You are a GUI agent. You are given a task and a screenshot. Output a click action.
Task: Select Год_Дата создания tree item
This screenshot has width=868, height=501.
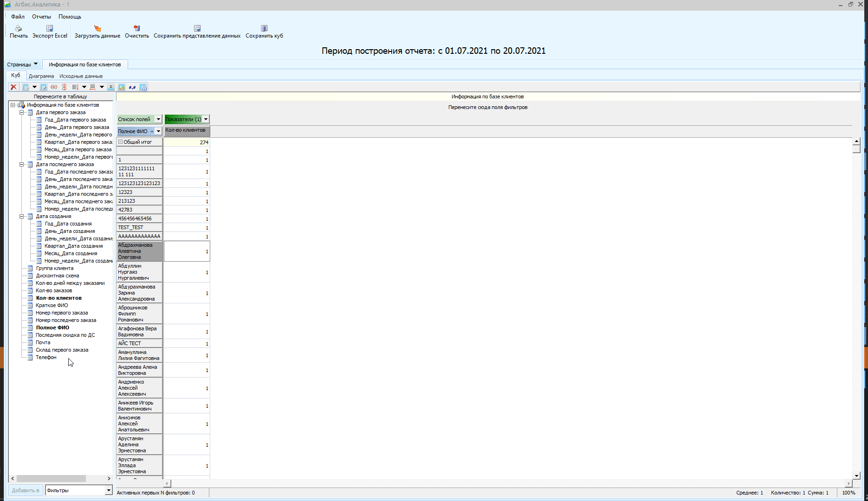[x=68, y=224]
